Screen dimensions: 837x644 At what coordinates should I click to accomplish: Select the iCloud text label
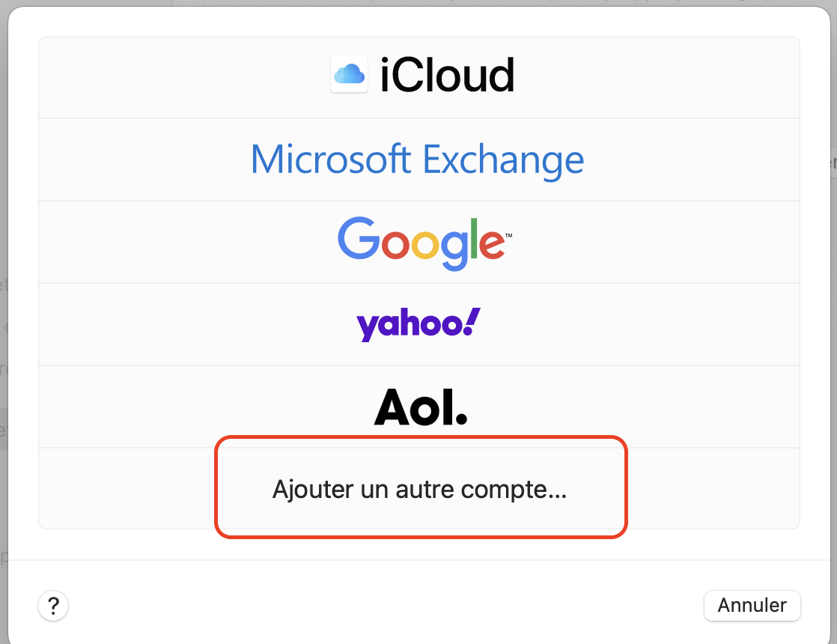448,75
